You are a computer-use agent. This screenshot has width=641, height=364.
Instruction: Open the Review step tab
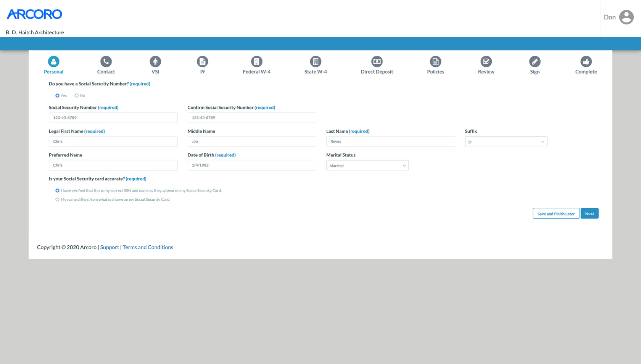pos(486,66)
